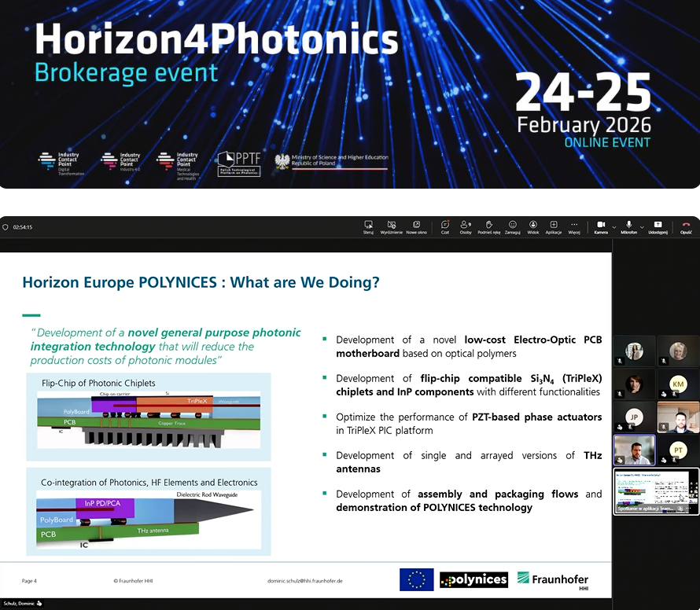Screen dimensions: 700x610
Task: Toggle the Kamera camera on or off
Action: point(601,226)
